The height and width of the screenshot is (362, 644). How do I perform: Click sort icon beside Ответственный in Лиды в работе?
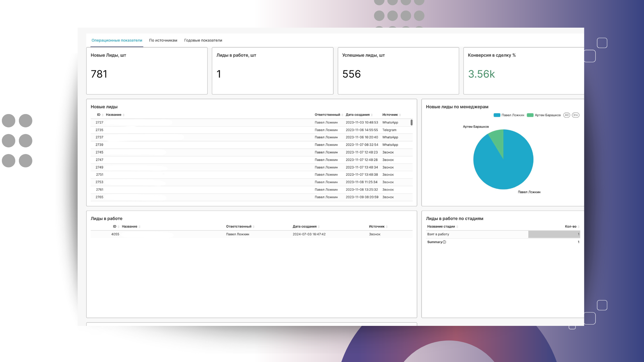pyautogui.click(x=253, y=227)
